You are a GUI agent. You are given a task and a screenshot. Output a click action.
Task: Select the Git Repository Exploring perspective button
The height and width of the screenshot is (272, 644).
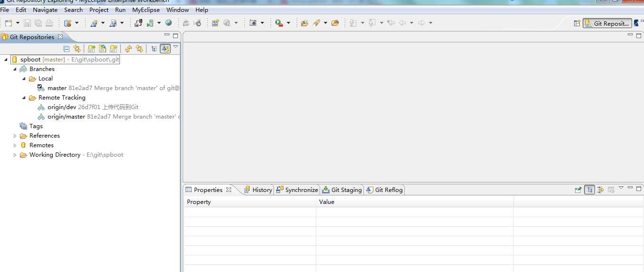click(x=607, y=23)
